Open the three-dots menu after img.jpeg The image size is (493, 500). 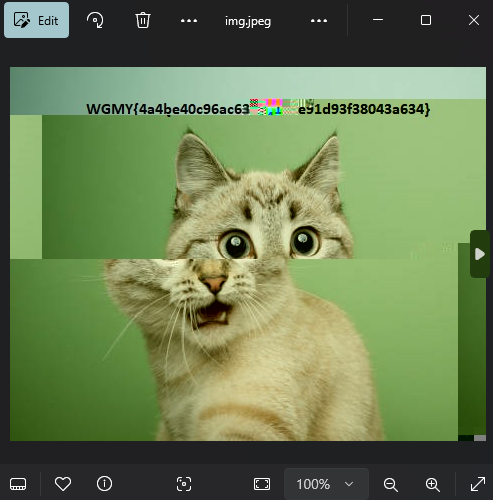319,21
